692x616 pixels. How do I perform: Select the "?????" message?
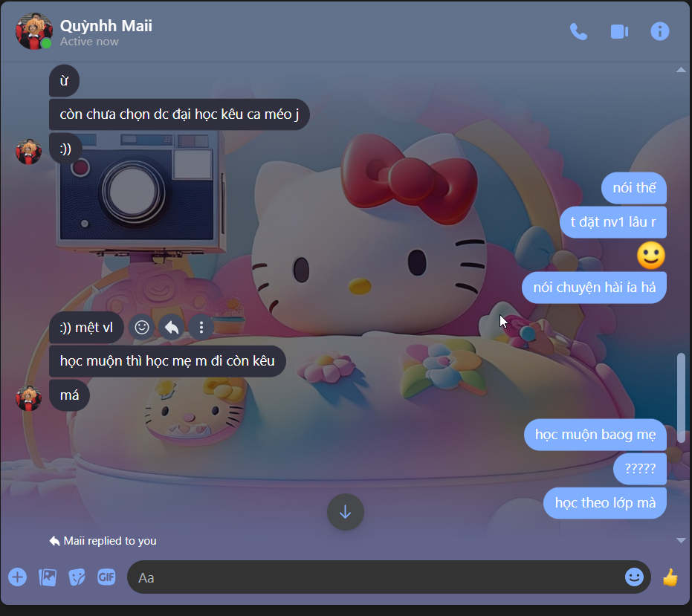coord(640,469)
